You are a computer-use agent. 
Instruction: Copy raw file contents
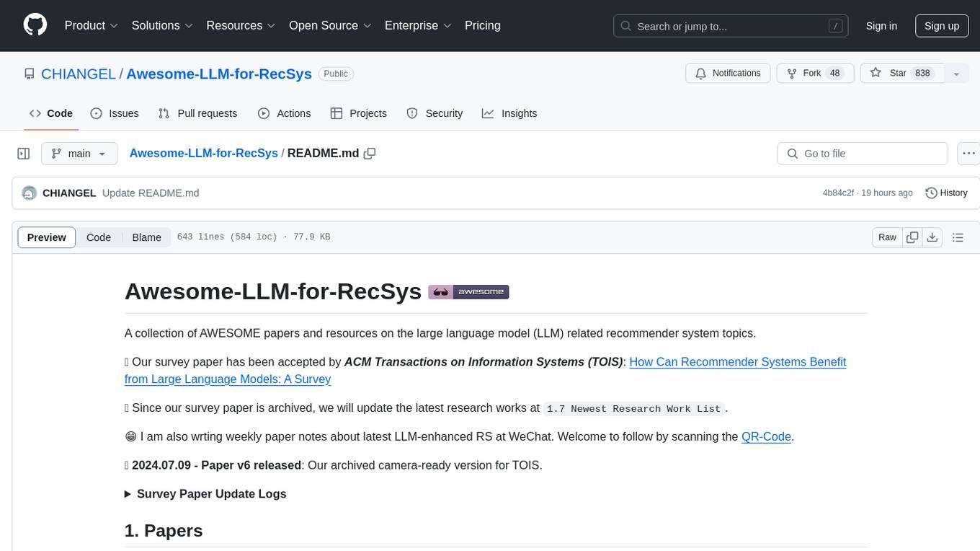[913, 237]
